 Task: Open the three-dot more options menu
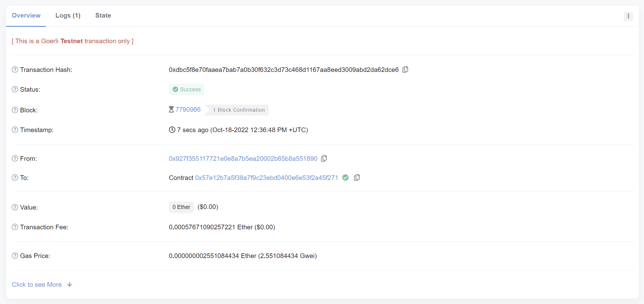click(628, 16)
